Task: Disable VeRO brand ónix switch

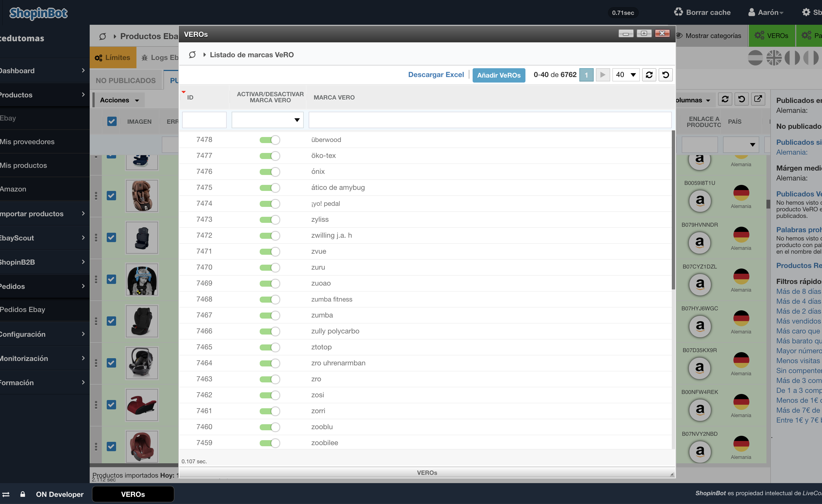Action: pos(270,172)
